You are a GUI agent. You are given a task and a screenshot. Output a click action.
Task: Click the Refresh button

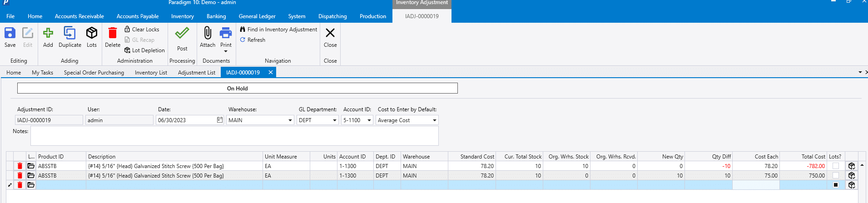pos(253,40)
